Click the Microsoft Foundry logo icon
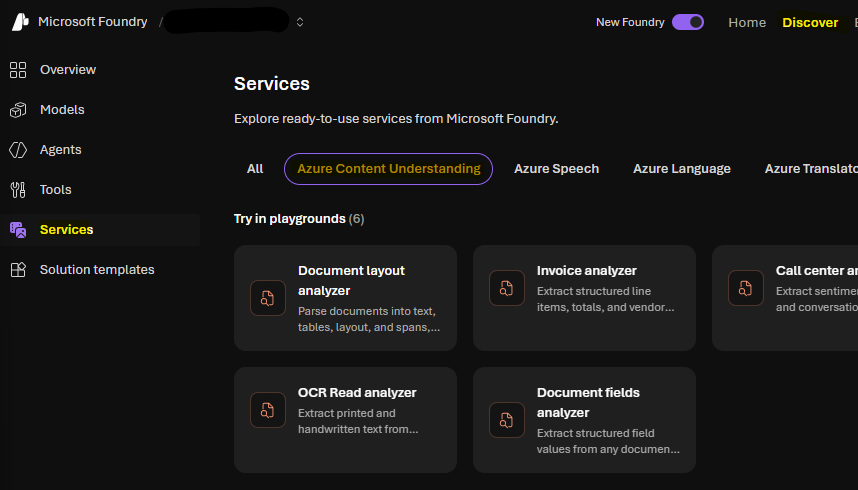 point(20,22)
